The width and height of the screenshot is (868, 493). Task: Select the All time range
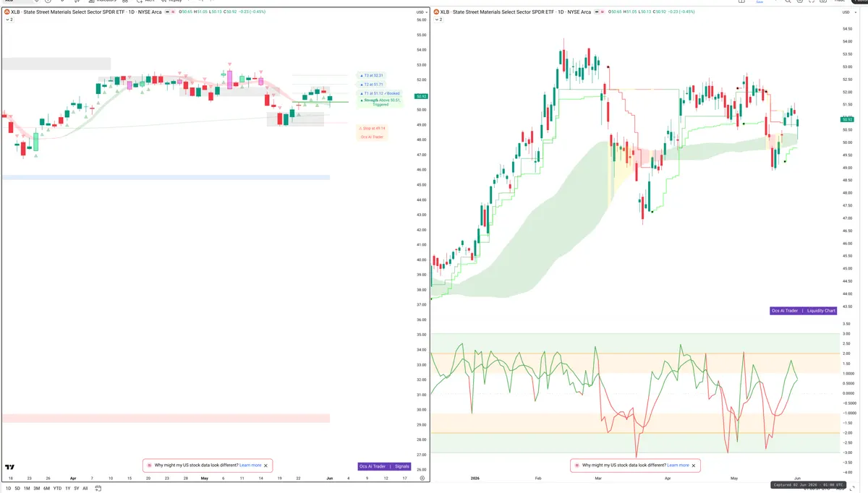point(85,488)
